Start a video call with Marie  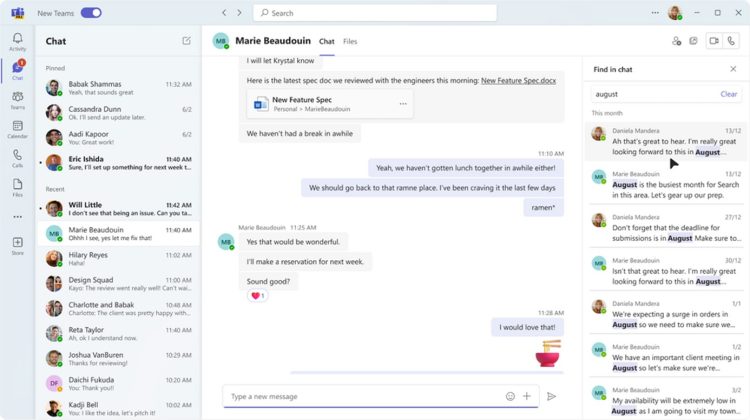714,41
